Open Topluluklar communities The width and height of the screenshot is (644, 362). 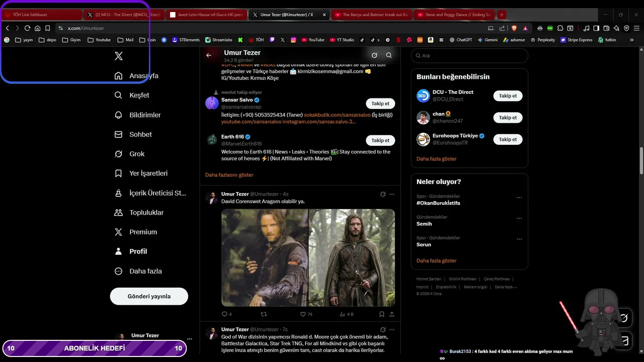click(139, 212)
